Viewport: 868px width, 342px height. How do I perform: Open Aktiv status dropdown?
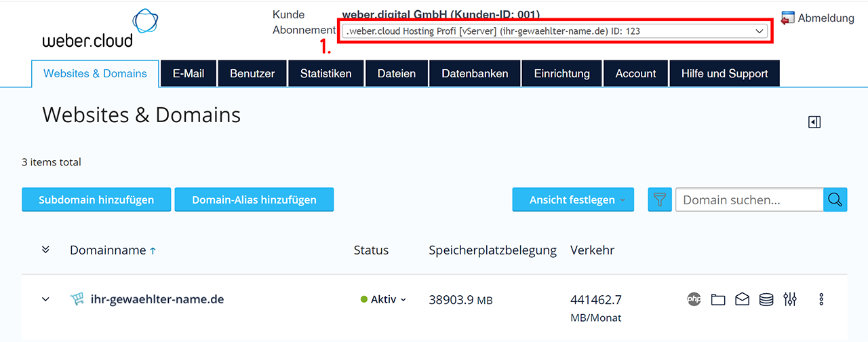(383, 299)
